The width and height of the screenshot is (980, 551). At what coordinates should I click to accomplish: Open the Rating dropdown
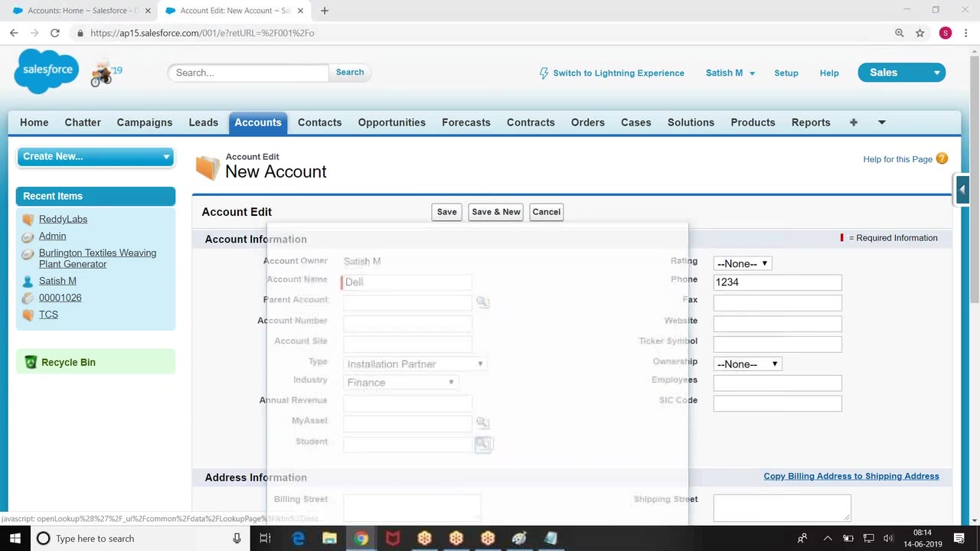click(743, 263)
